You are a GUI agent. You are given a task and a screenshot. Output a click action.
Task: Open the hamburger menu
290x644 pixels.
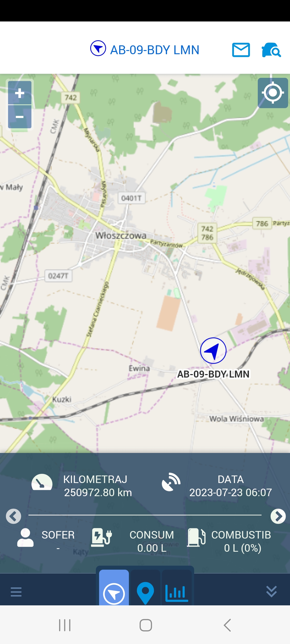click(x=16, y=592)
